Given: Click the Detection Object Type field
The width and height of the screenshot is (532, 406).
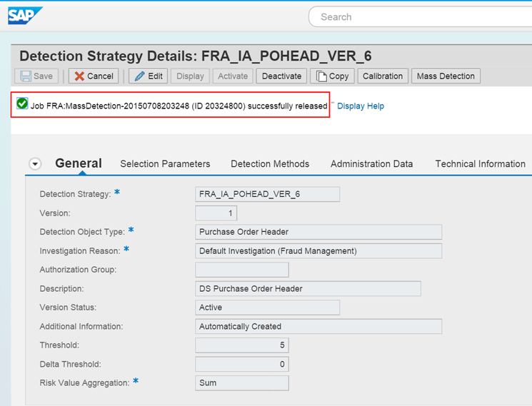Looking at the screenshot, I should click(x=318, y=232).
